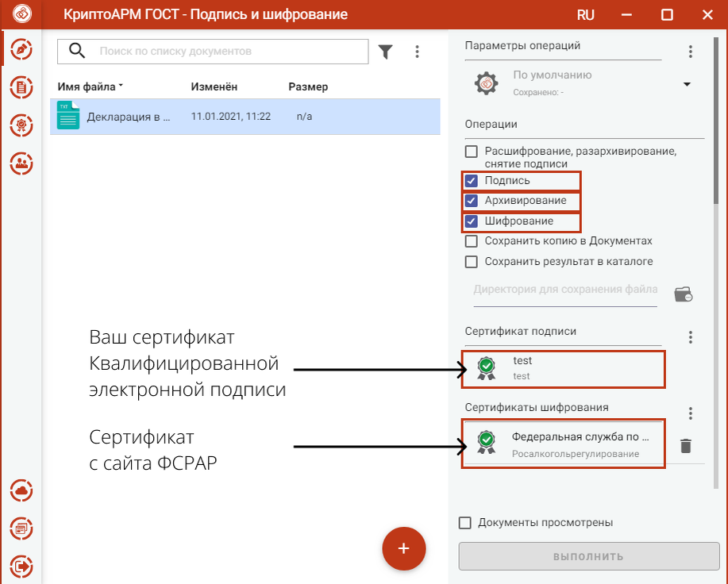Sort by Размер column header
The image size is (728, 584).
[308, 86]
